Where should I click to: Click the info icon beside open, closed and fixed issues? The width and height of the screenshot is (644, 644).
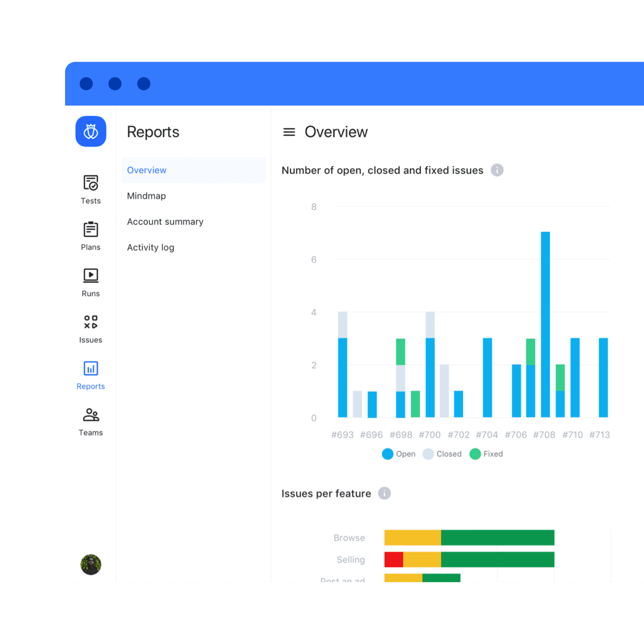[x=497, y=170]
